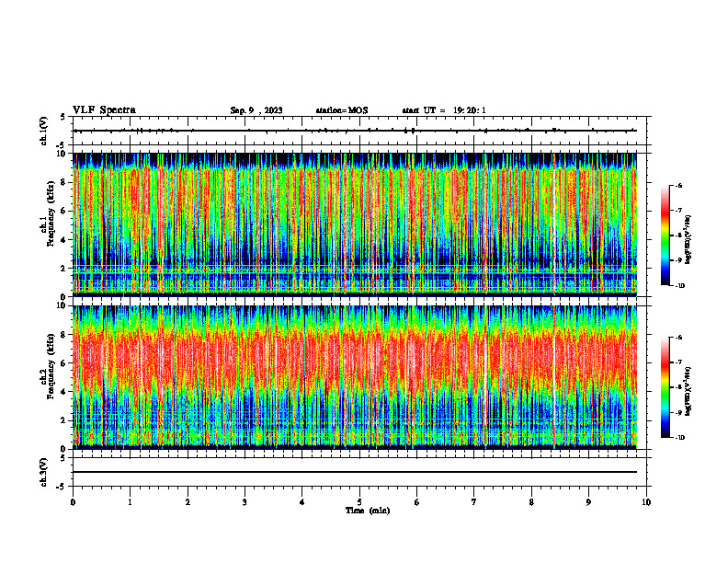This screenshot has width=728, height=563.
Task: Click the ch.1 voltage waveform trace
Action: click(355, 131)
